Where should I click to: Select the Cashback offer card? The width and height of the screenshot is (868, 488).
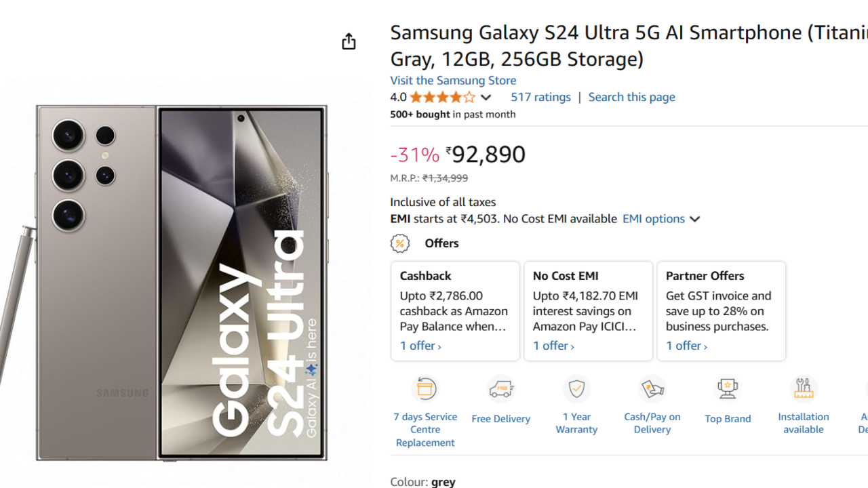[x=455, y=305]
